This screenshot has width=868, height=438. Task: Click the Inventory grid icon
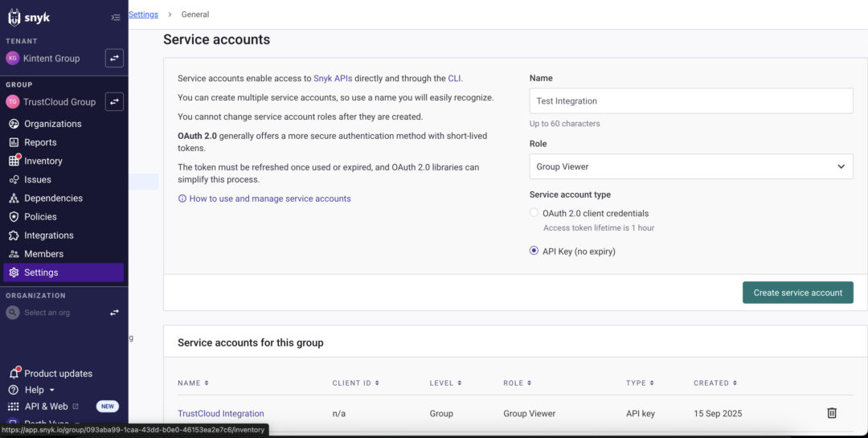click(x=14, y=161)
